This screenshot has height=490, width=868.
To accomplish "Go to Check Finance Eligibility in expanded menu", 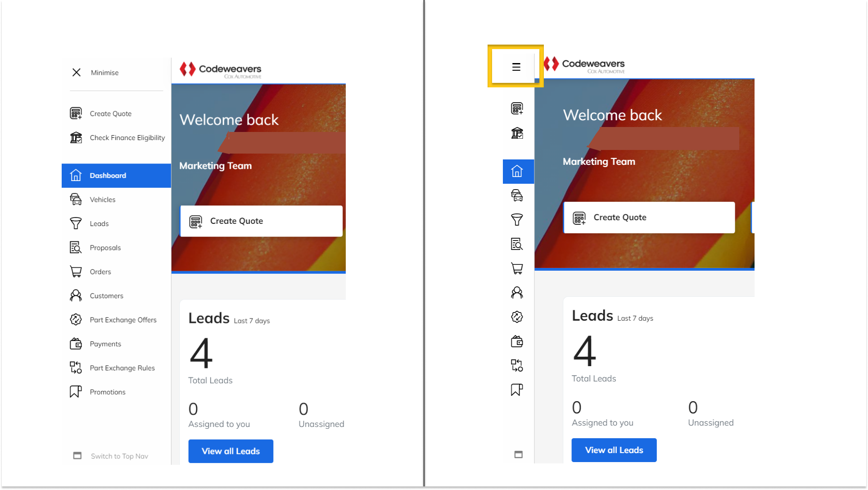I will [x=116, y=138].
